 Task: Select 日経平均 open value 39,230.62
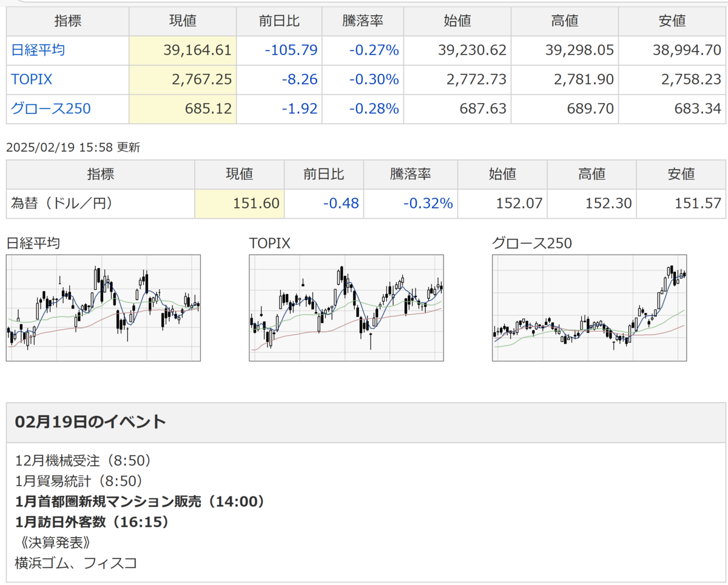(472, 50)
